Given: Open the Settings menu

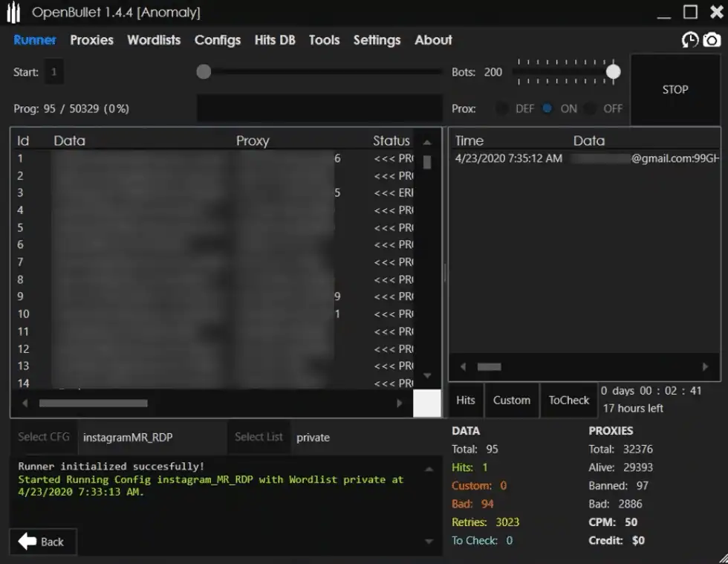Looking at the screenshot, I should point(377,40).
